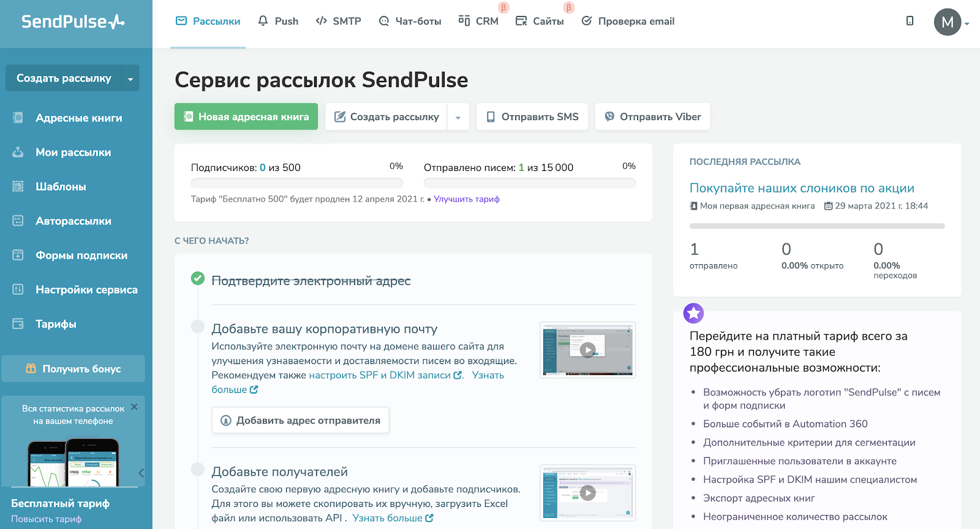Click the last campaign progress bar

pyautogui.click(x=817, y=226)
